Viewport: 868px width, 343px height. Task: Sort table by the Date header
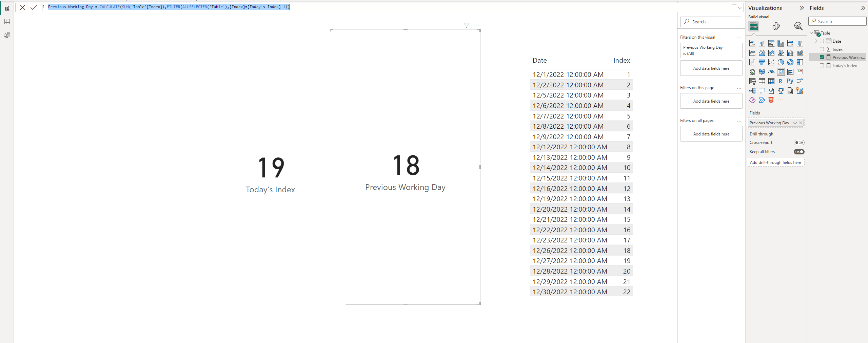pos(540,61)
